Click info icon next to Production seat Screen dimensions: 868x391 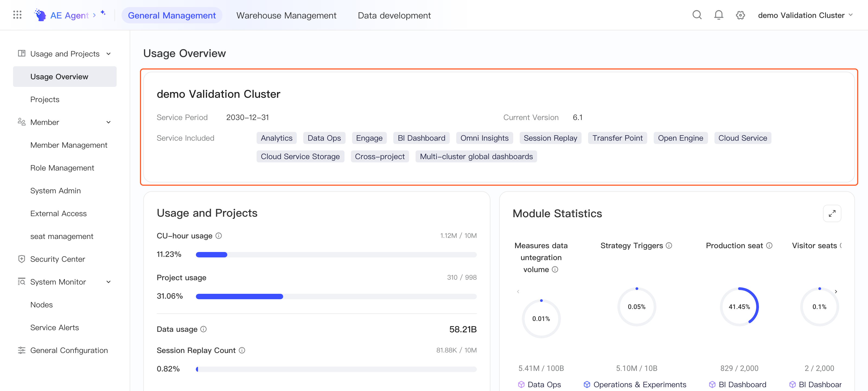tap(769, 245)
